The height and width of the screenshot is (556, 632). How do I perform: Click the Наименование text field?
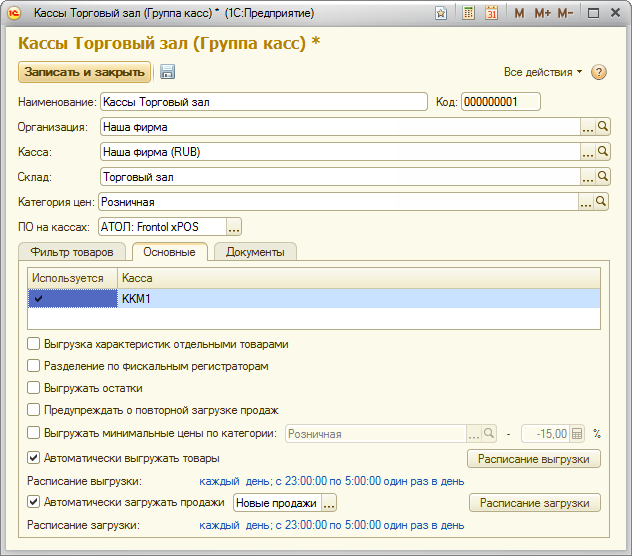(264, 101)
